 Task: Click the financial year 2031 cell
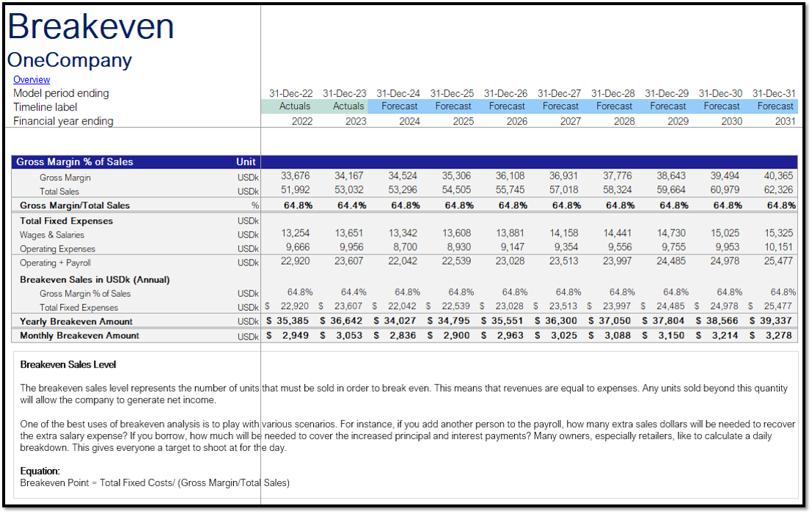[x=785, y=121]
